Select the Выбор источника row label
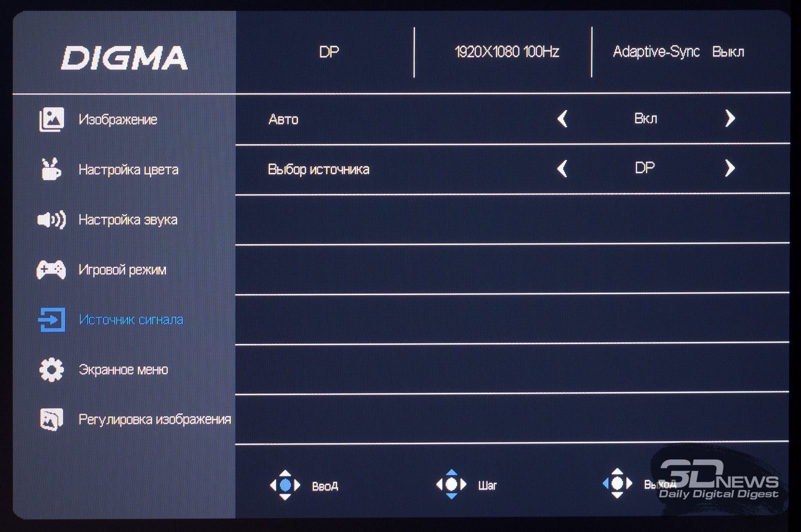 (318, 169)
